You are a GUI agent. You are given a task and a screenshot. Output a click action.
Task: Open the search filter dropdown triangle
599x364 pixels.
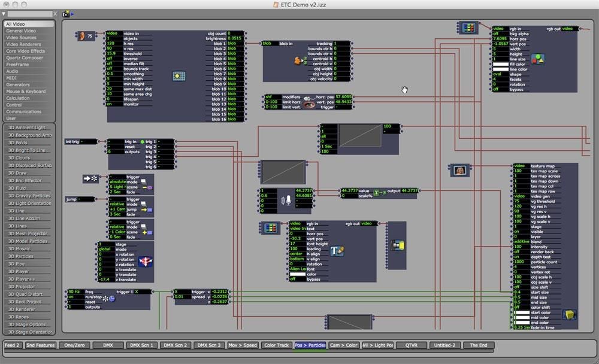4,13
